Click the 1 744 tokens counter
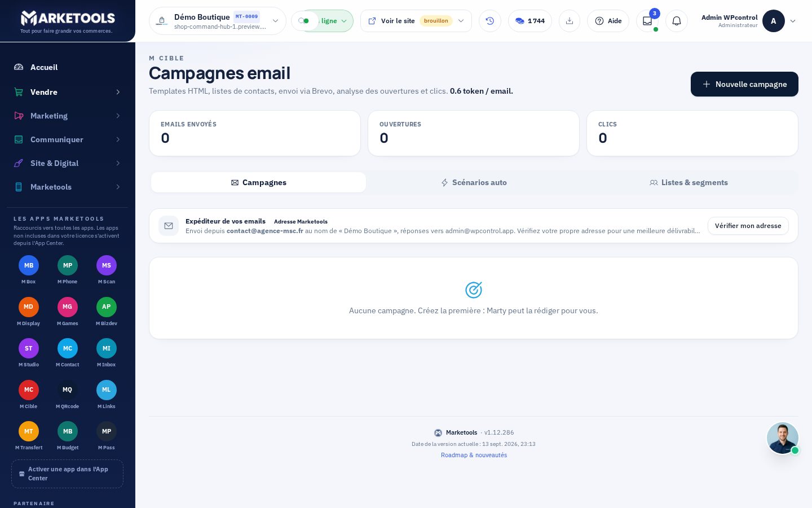The image size is (812, 508). (x=530, y=21)
